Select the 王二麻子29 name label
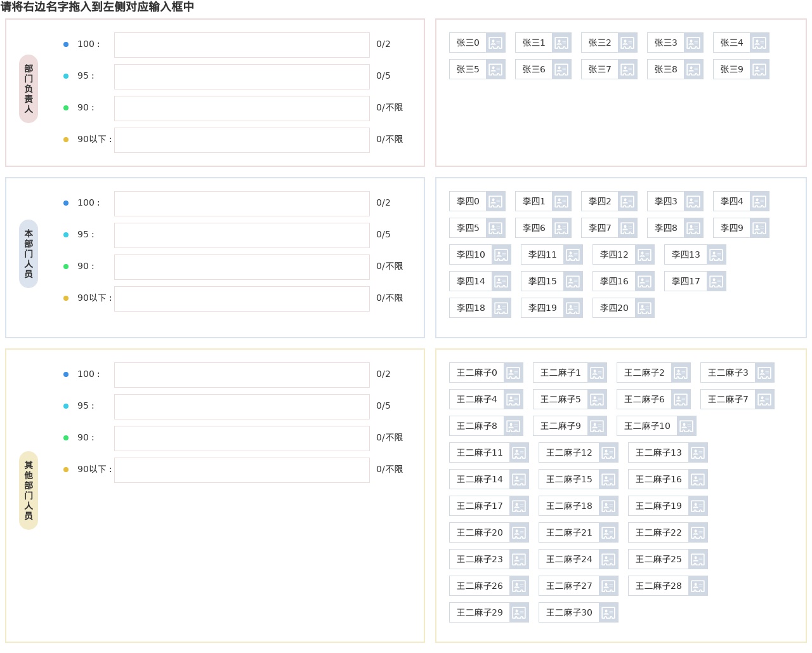 coord(480,613)
